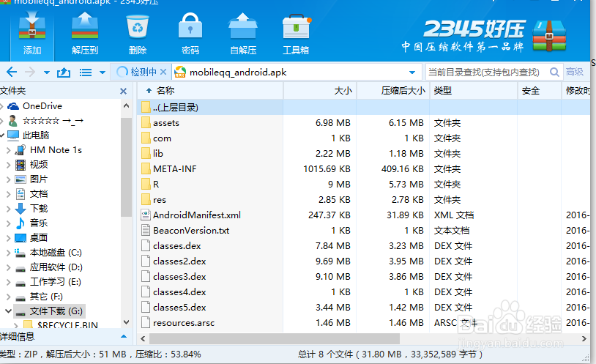Select 视频 Videos in folder tree
The image size is (596, 364).
(39, 165)
